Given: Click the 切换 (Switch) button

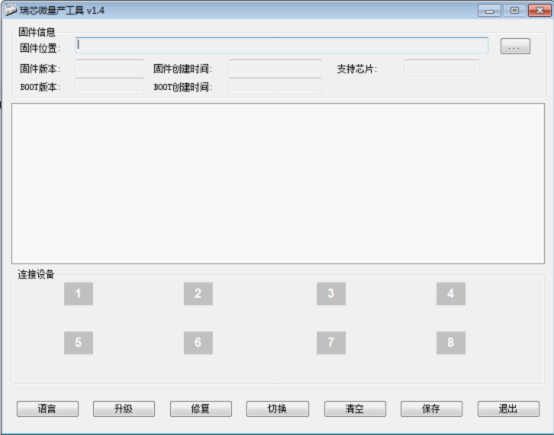Looking at the screenshot, I should (x=277, y=409).
